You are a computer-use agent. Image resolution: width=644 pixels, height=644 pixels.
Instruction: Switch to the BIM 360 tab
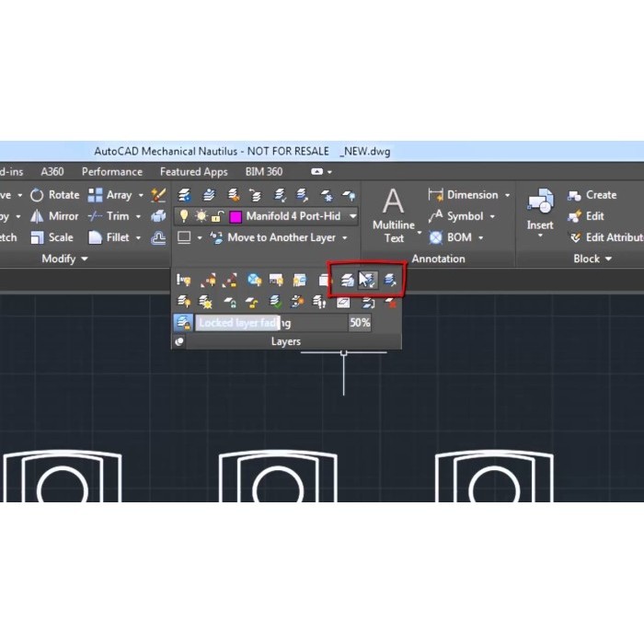264,172
